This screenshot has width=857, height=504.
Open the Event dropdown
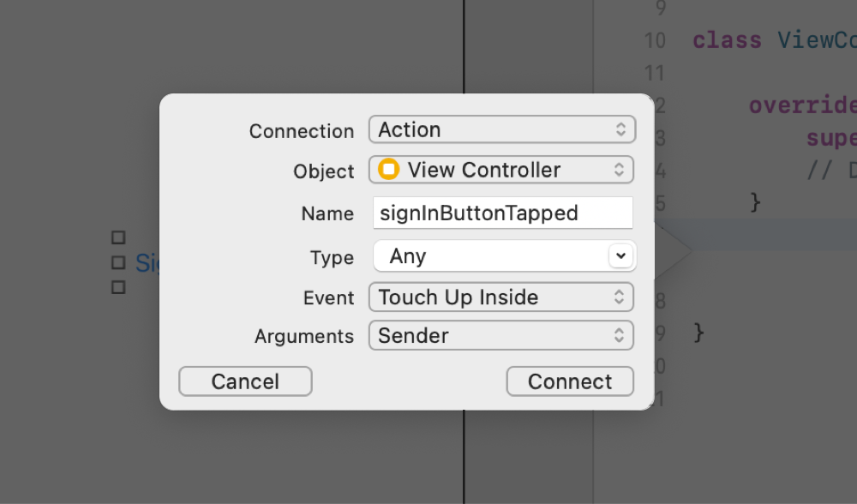pyautogui.click(x=501, y=297)
